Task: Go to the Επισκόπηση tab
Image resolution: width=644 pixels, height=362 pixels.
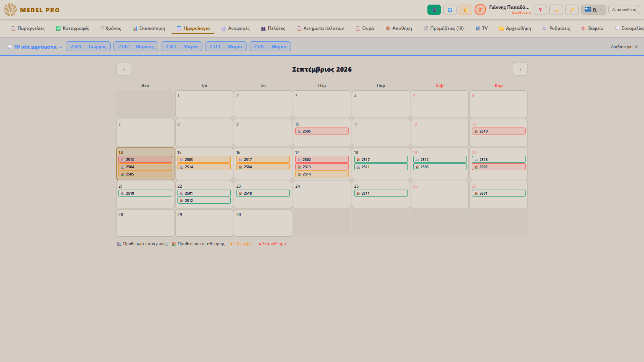Action: tap(149, 28)
